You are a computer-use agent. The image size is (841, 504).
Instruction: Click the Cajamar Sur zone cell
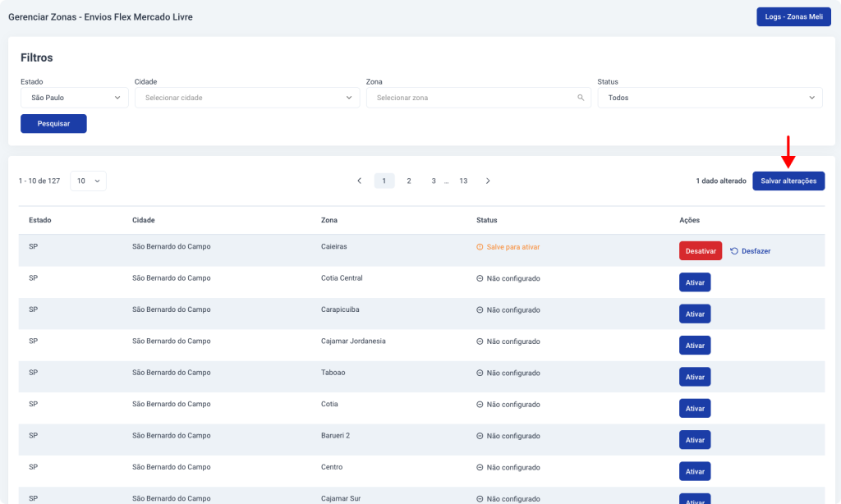[x=341, y=498]
